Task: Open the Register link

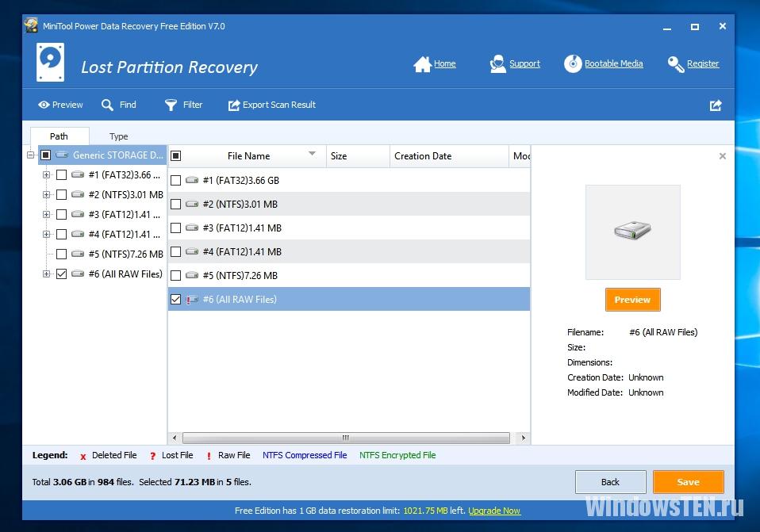Action: pos(703,63)
